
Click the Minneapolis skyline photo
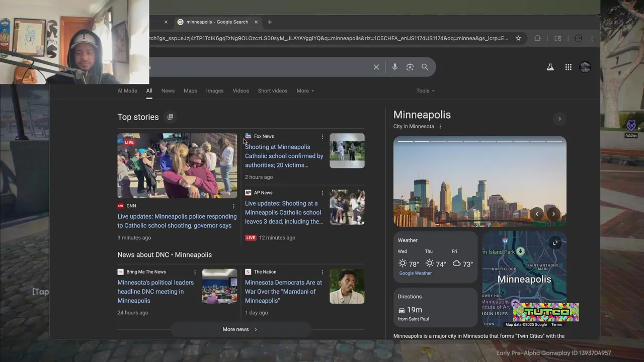(479, 182)
